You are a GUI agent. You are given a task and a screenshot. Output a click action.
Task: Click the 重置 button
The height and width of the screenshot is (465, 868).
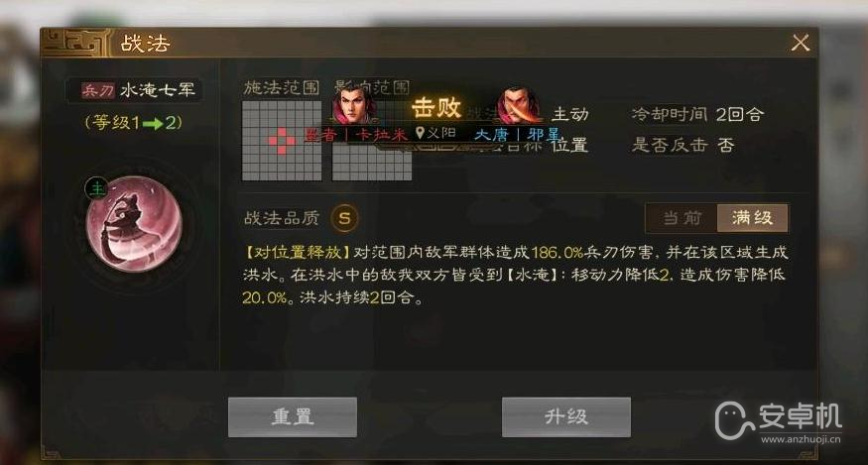coord(293,416)
